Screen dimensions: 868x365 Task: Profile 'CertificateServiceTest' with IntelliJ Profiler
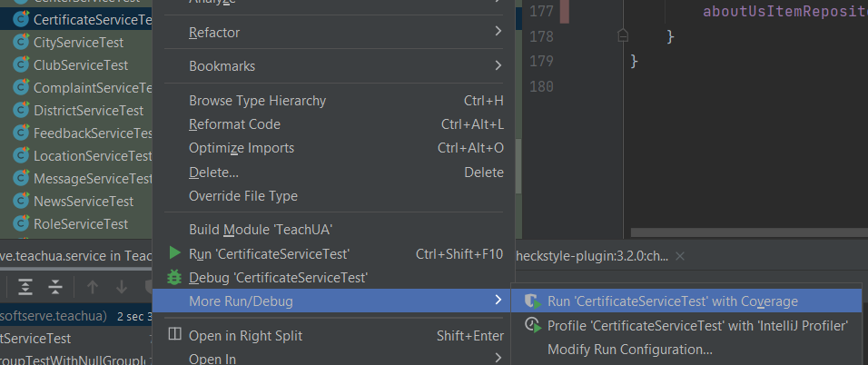(686, 325)
